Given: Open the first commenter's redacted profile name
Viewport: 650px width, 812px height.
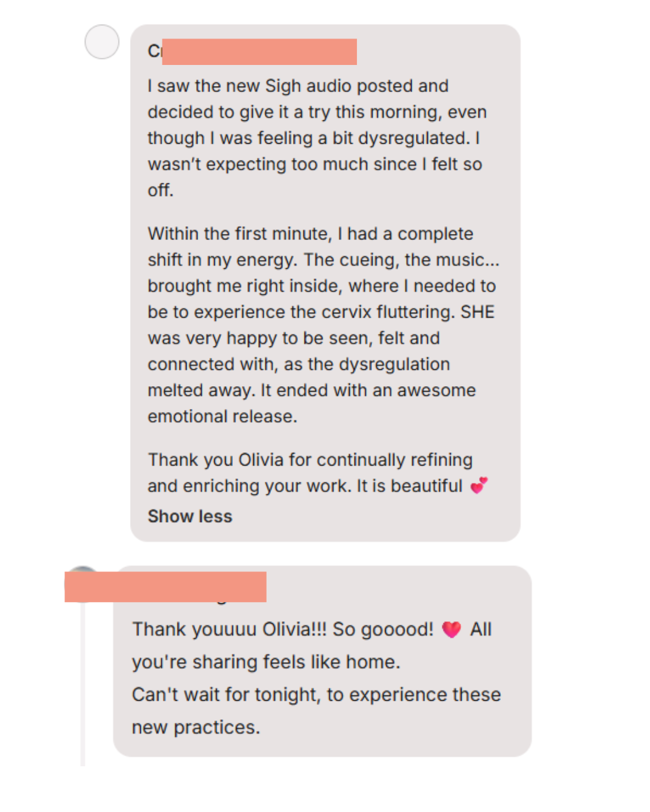Looking at the screenshot, I should pos(259,52).
